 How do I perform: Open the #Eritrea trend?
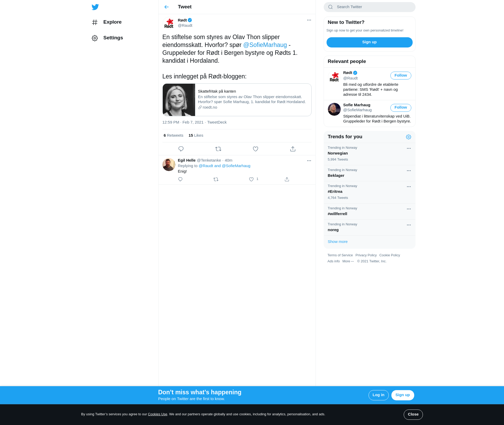[x=369, y=192]
